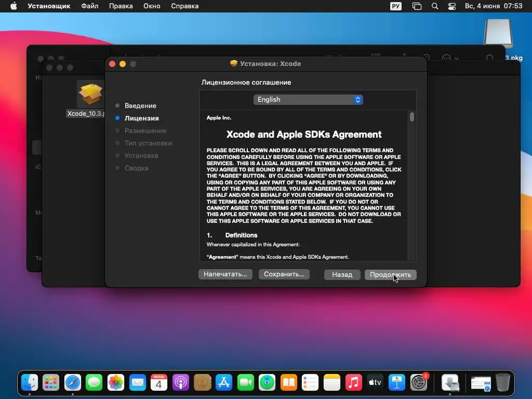Launch Podcasts from the Dock
The width and height of the screenshot is (532, 399).
click(x=180, y=382)
